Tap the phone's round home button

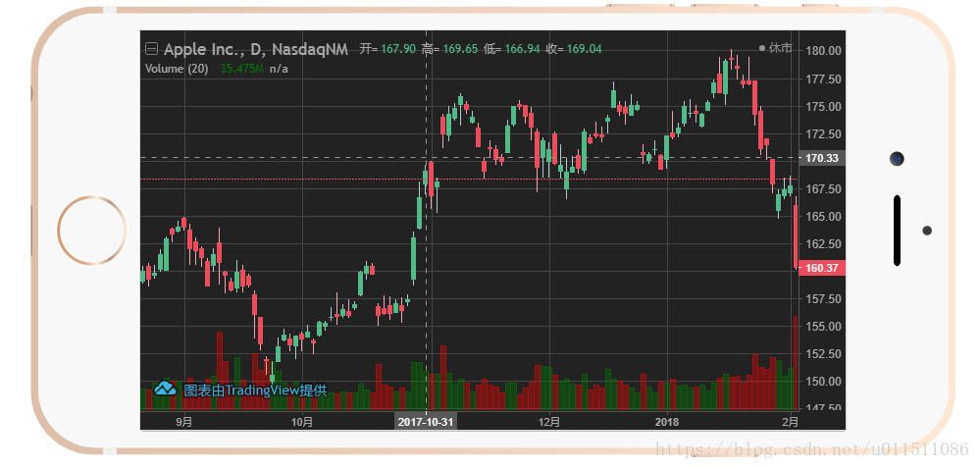coord(92,231)
